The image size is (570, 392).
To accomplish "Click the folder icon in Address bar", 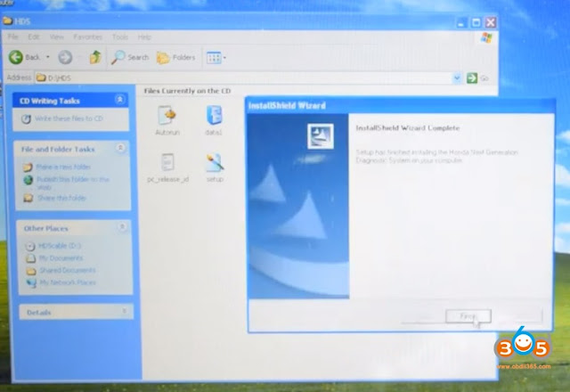I will pyautogui.click(x=41, y=78).
